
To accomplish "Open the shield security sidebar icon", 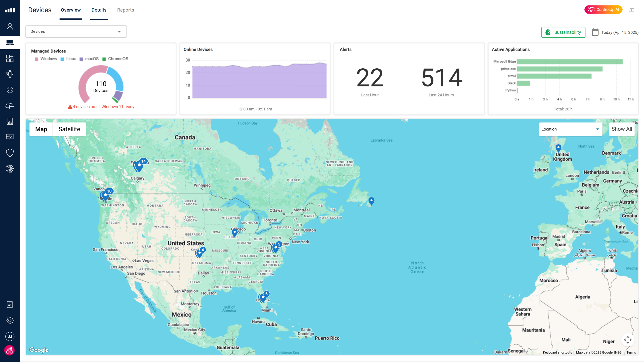I will [10, 153].
